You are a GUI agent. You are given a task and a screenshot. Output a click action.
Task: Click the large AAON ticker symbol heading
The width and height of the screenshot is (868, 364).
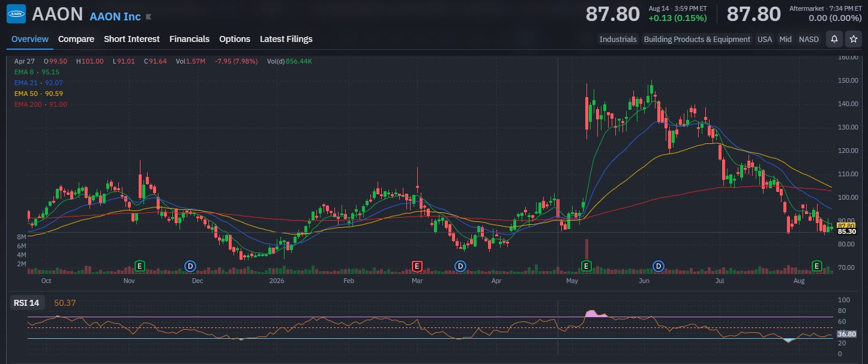tap(58, 14)
